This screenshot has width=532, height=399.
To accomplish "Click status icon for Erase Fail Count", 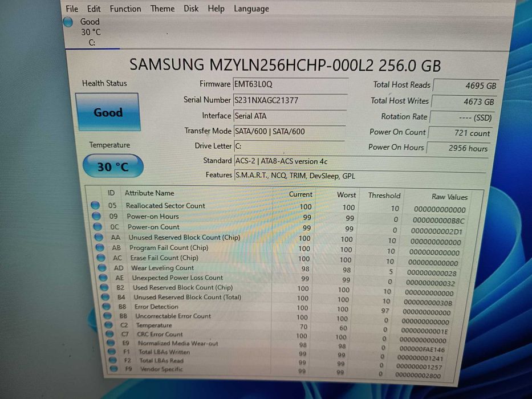I will click(101, 258).
